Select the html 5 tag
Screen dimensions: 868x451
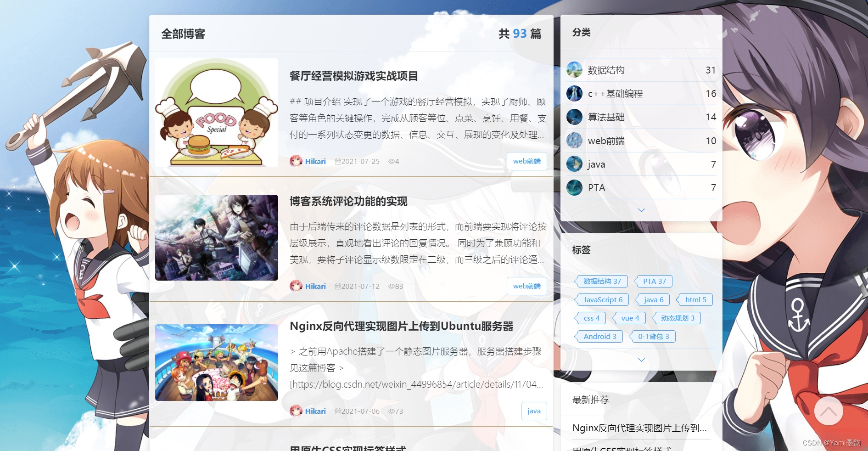pos(694,299)
